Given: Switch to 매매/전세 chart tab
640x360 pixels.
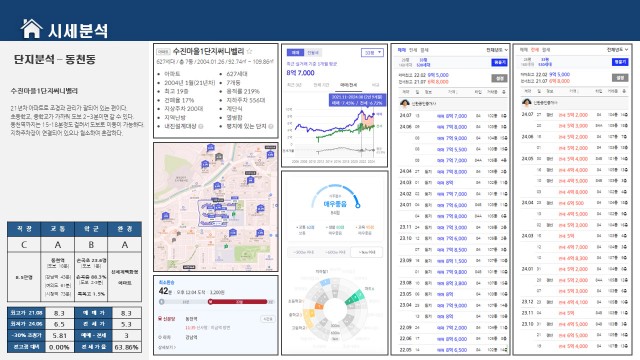Looking at the screenshot, I should [348, 85].
